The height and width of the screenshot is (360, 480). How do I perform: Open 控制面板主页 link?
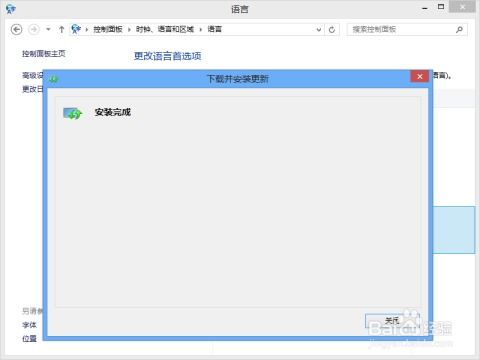click(44, 54)
